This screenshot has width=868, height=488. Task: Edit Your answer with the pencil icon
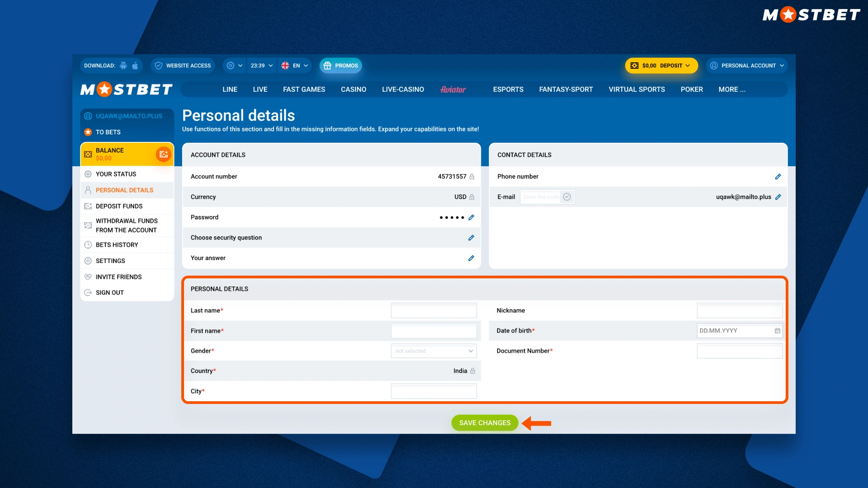coord(471,258)
